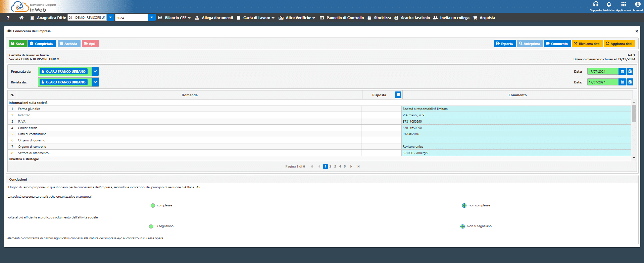Open the Altre Verifiche menu

[x=297, y=18]
